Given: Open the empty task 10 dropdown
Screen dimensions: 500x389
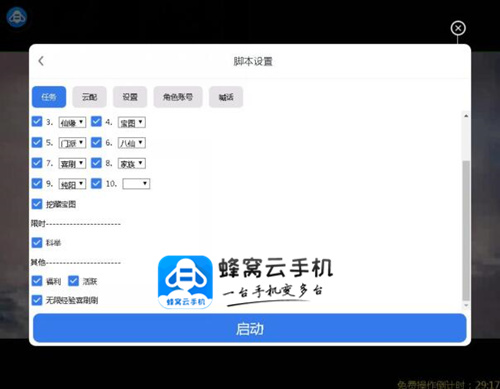Looking at the screenshot, I should 136,184.
